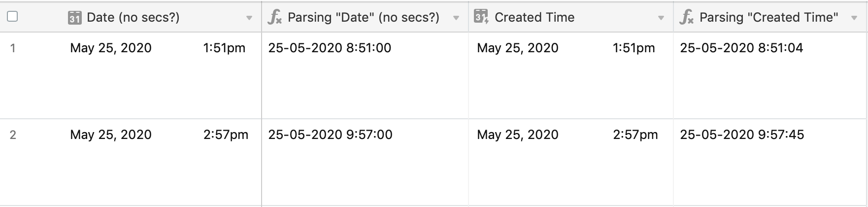Select cell showing 25-05-2020 8:51:00
Screen dimensions: 868x207
[x=365, y=75]
